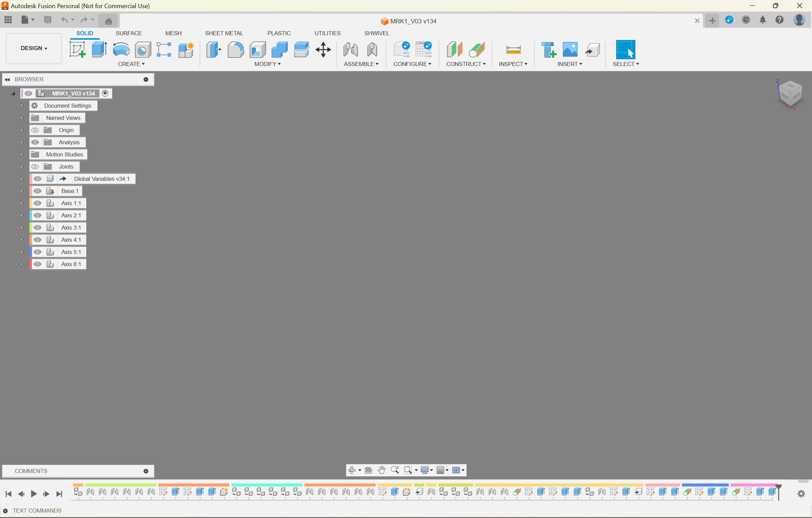
Task: Open the Insert Canvas image tool
Action: (x=570, y=49)
